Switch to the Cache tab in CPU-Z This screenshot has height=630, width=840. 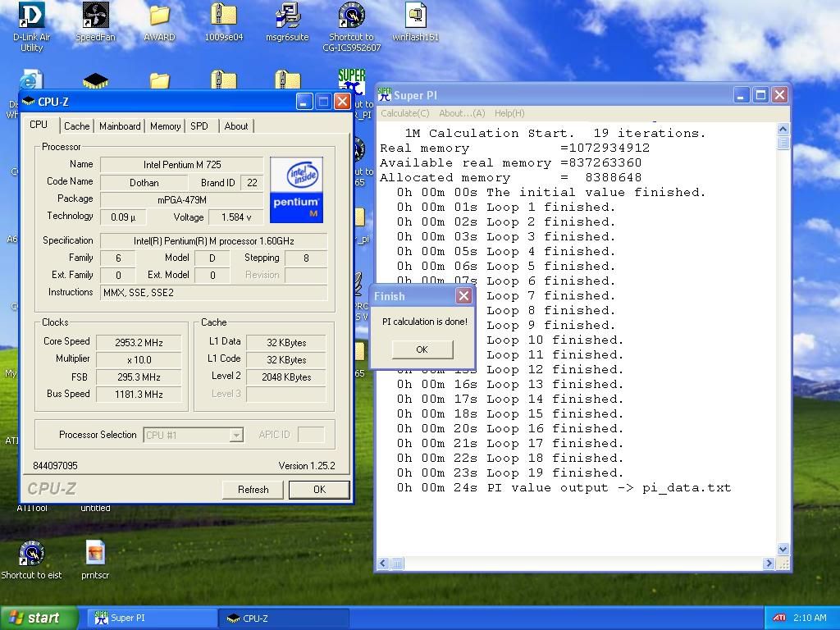coord(76,126)
